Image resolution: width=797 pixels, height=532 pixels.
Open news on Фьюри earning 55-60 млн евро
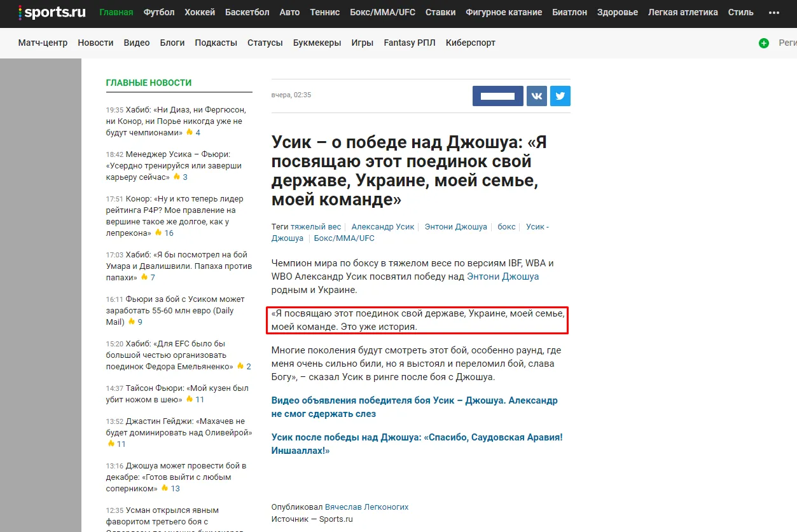(x=175, y=310)
